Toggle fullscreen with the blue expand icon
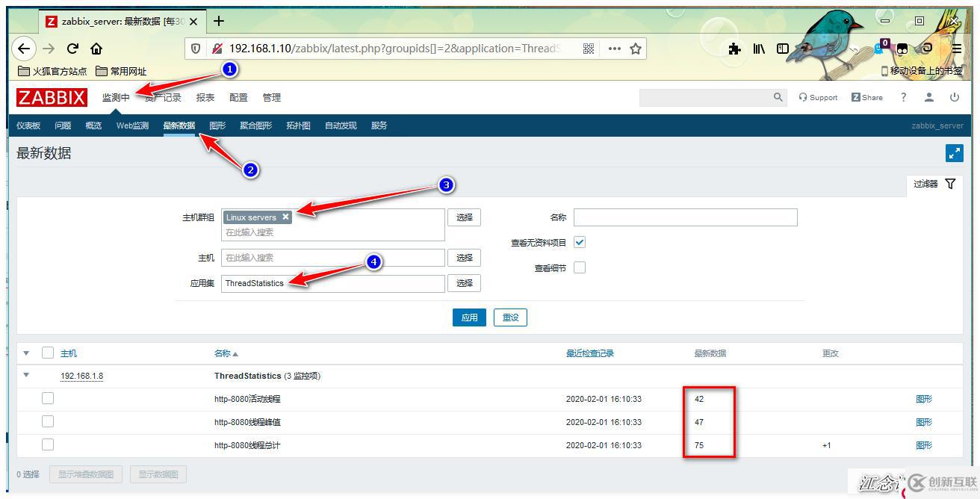 pyautogui.click(x=955, y=153)
